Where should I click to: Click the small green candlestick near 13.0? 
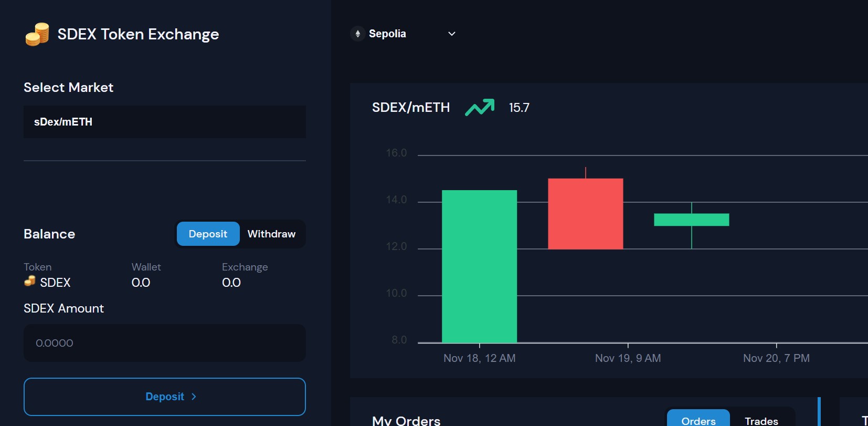[x=691, y=220]
